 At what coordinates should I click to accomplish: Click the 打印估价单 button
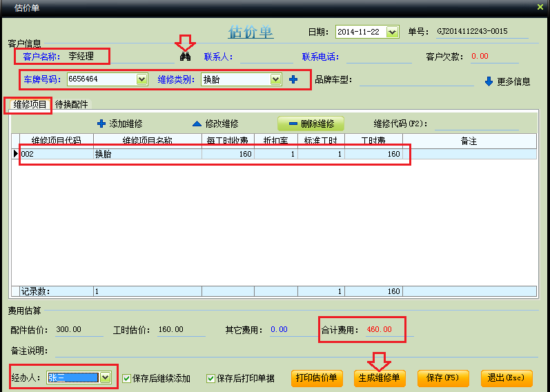click(x=317, y=378)
